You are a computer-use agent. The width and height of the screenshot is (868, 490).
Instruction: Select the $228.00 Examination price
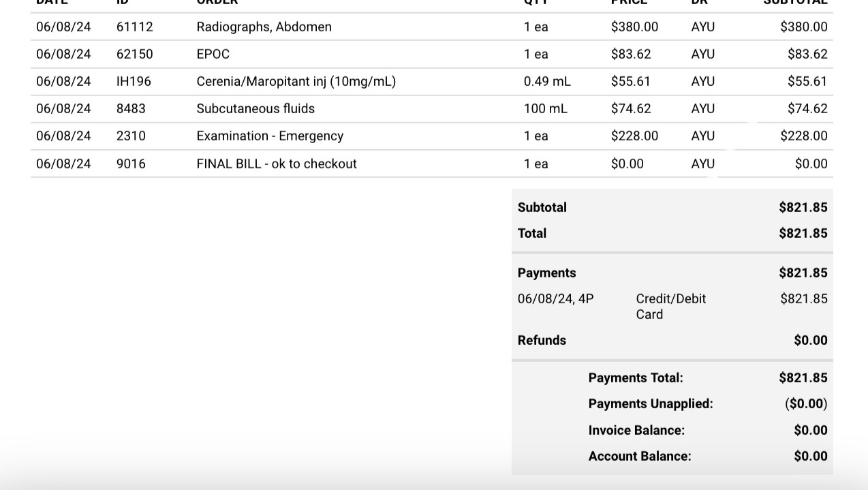coord(634,136)
